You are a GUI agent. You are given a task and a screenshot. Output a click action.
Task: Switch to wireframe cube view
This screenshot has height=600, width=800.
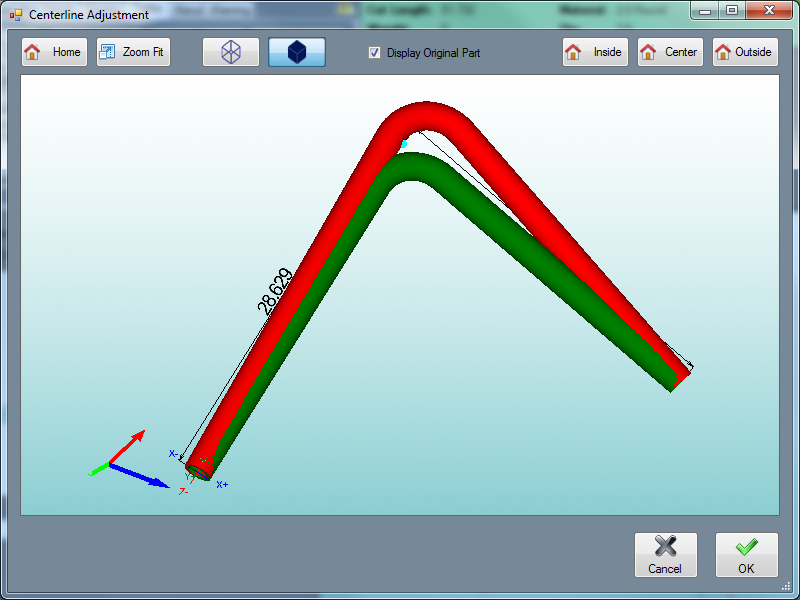coord(231,52)
